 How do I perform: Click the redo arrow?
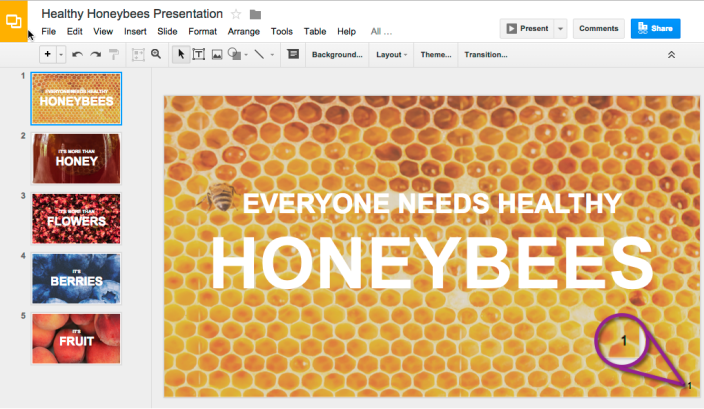tap(96, 54)
